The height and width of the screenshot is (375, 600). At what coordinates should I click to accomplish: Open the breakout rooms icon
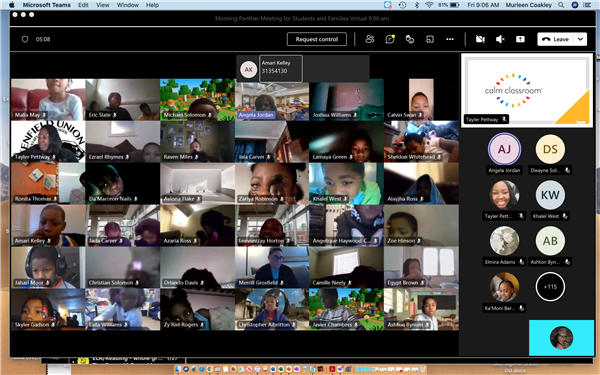click(x=430, y=39)
